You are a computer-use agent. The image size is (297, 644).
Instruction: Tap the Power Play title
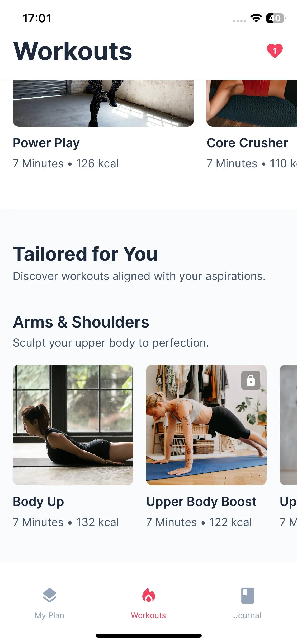pyautogui.click(x=46, y=143)
